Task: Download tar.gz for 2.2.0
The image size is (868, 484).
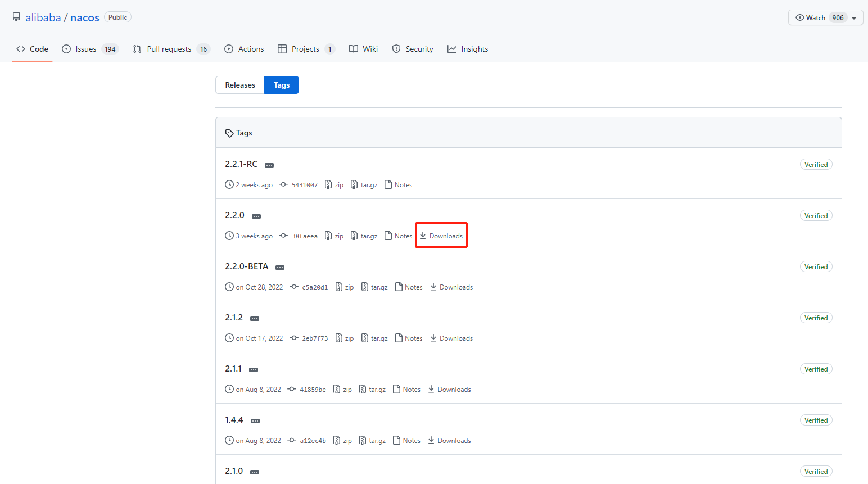Action: [x=364, y=236]
